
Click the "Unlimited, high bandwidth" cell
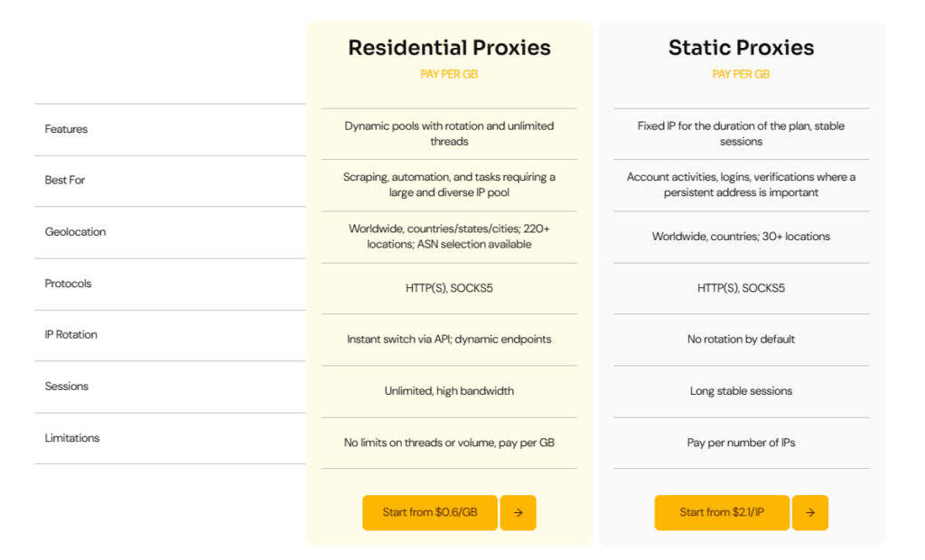click(449, 391)
